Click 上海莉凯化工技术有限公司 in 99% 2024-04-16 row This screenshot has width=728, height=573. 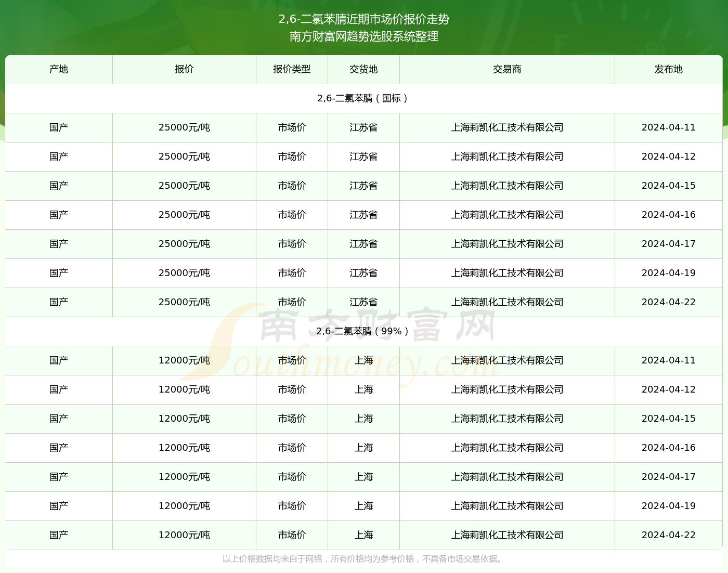tap(507, 448)
